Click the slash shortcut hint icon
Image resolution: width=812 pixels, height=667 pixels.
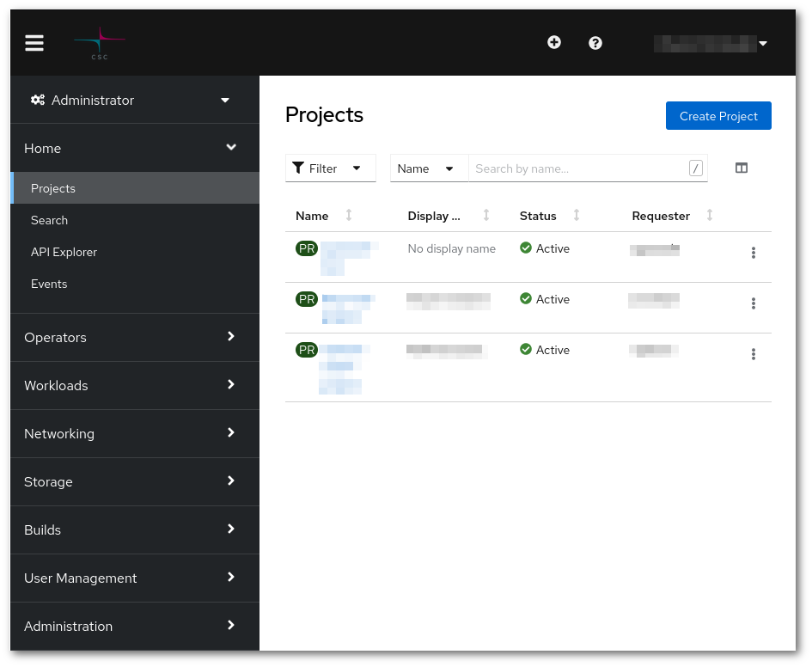[695, 168]
